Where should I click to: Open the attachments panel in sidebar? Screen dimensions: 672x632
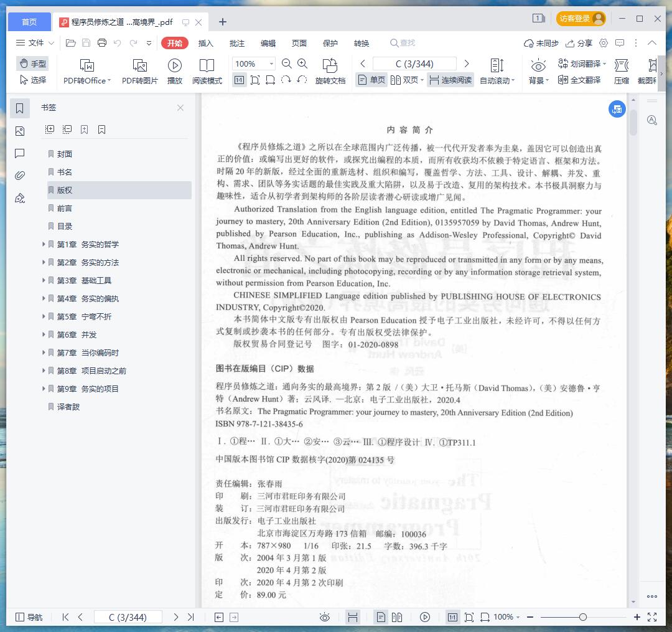click(x=20, y=176)
